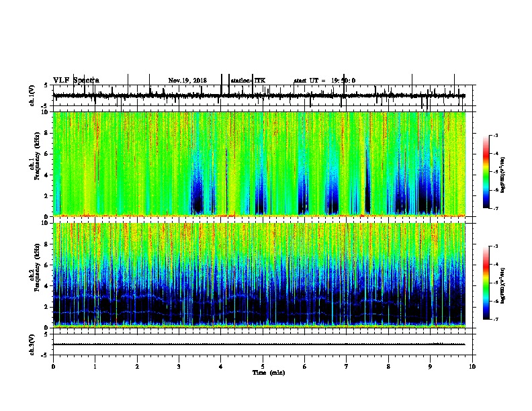Click the time axis tick label "5"

(263, 366)
